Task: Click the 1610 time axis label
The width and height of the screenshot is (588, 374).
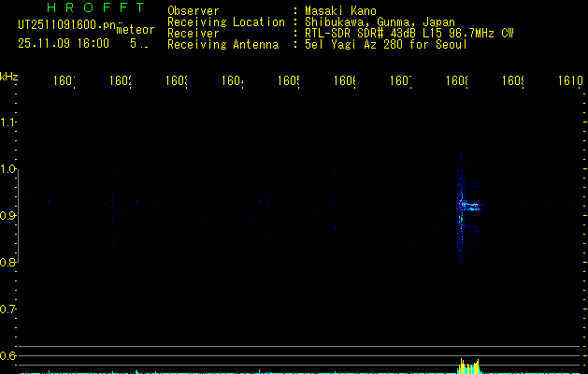Action: tap(570, 80)
